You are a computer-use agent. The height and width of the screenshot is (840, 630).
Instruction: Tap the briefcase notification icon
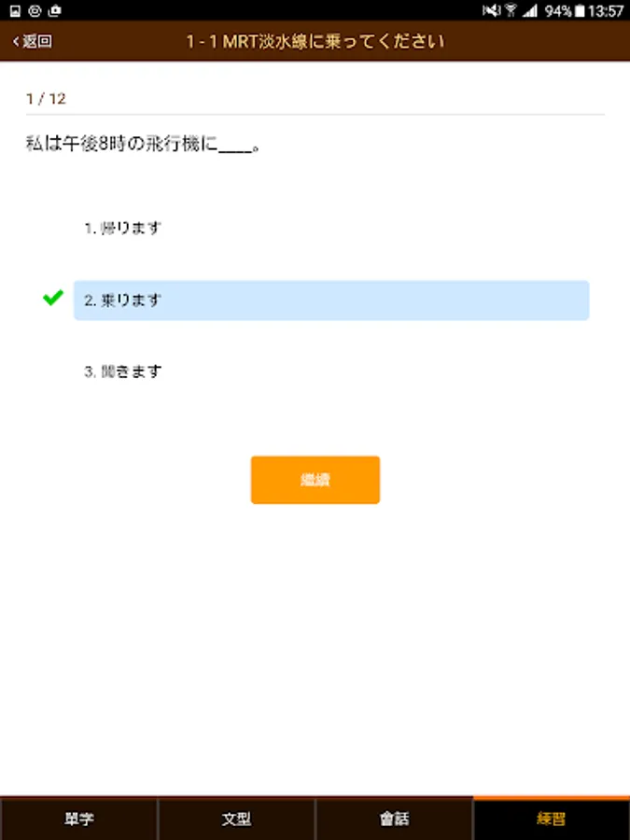point(54,10)
